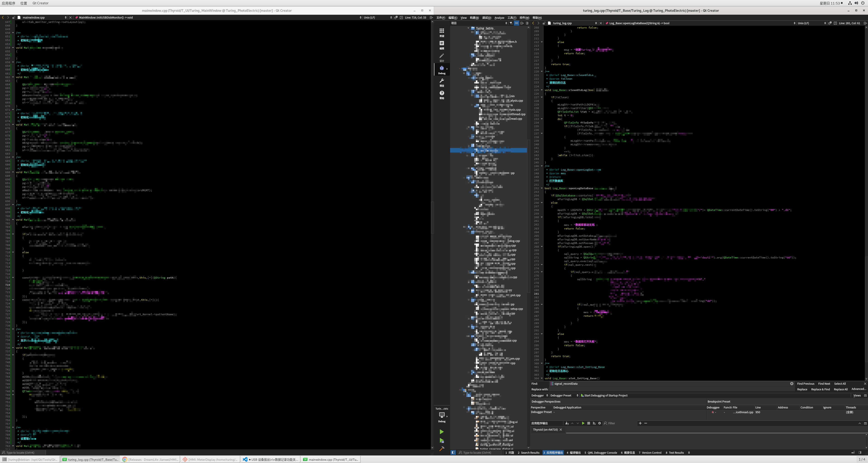Open the Unix (LF) line-ending dropdown right editor

[812, 23]
